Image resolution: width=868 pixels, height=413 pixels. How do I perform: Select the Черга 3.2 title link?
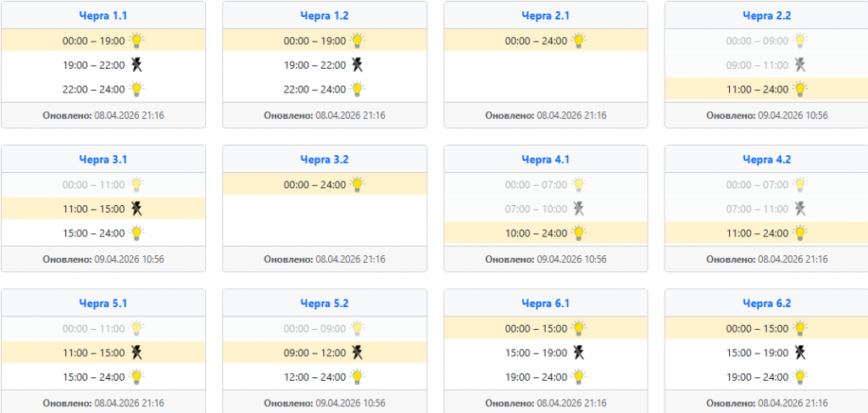[x=324, y=159]
